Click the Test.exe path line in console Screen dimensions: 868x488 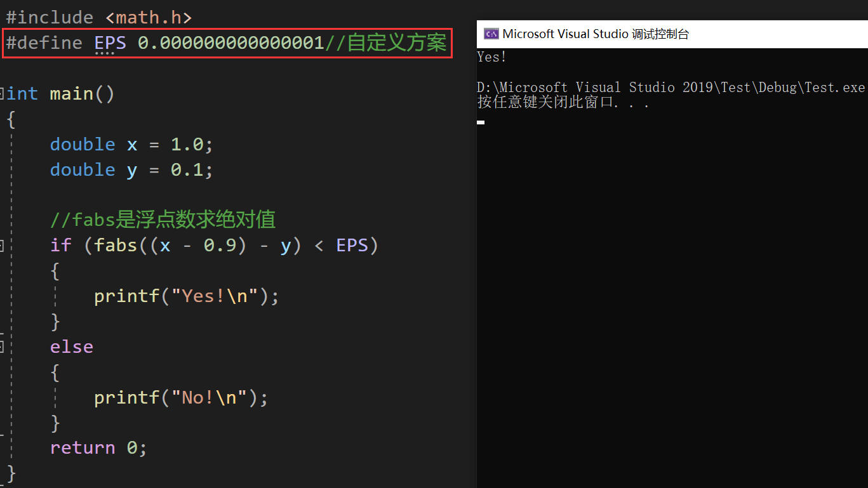671,88
